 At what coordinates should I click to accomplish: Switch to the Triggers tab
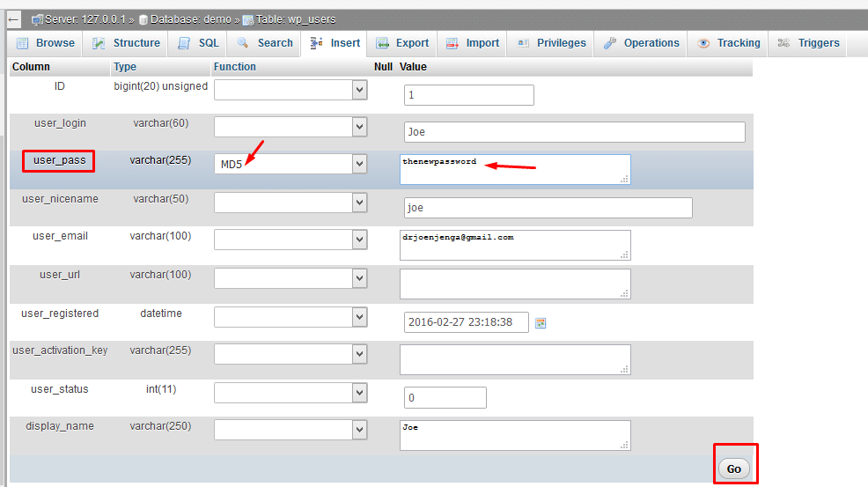point(807,43)
